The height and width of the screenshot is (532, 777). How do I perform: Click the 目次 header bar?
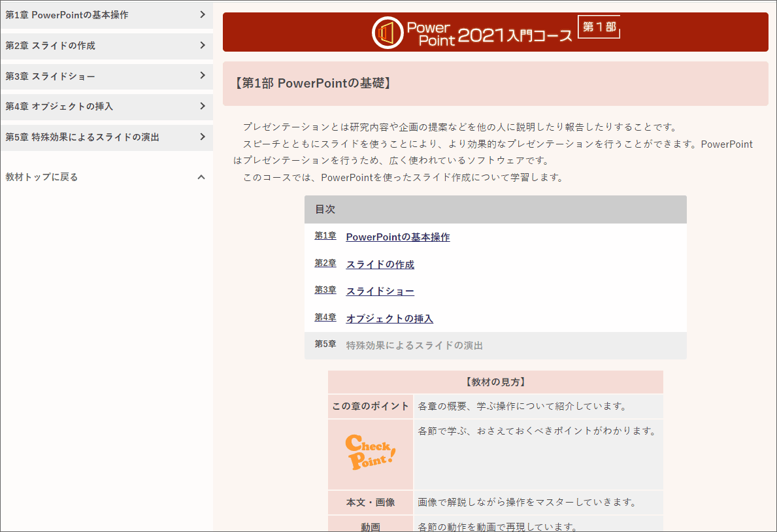click(x=495, y=209)
